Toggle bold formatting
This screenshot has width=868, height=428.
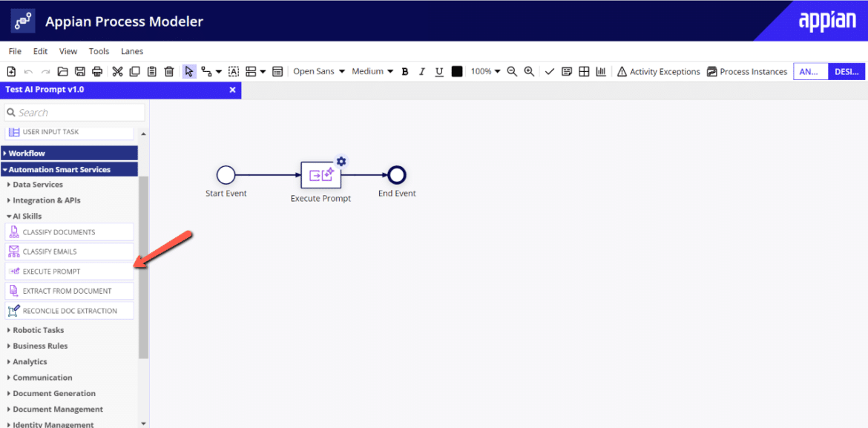[404, 70]
